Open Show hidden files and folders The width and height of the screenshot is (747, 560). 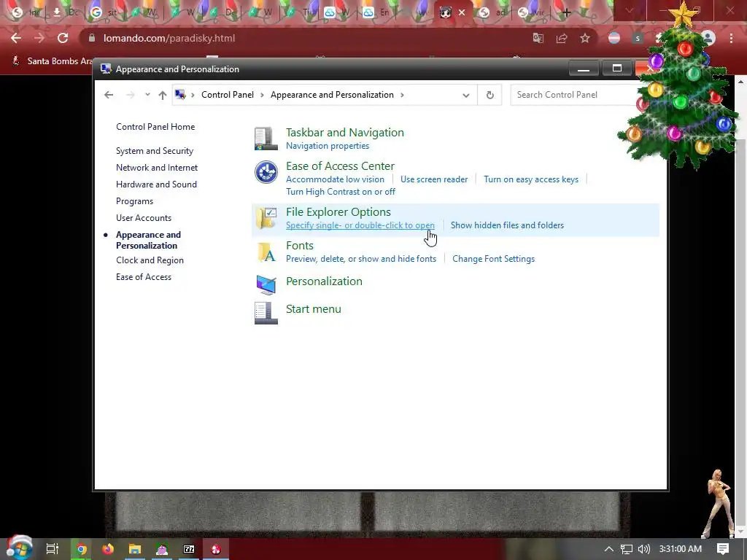(508, 225)
